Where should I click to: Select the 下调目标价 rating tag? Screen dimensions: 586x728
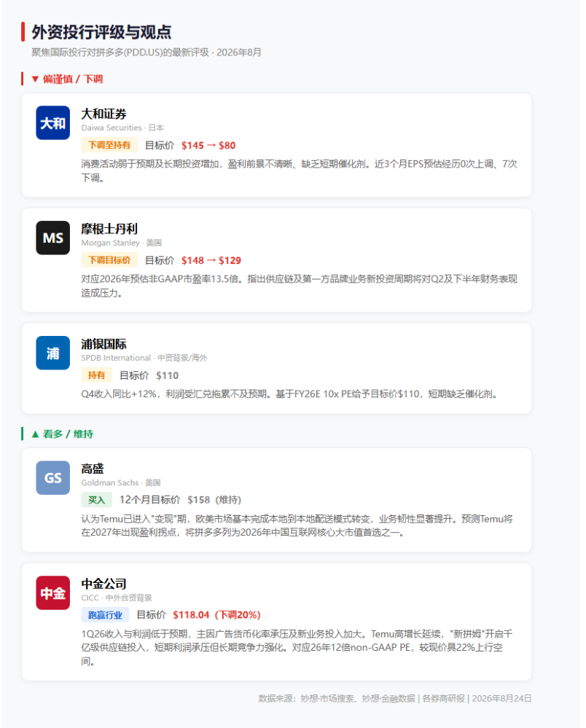click(x=109, y=260)
